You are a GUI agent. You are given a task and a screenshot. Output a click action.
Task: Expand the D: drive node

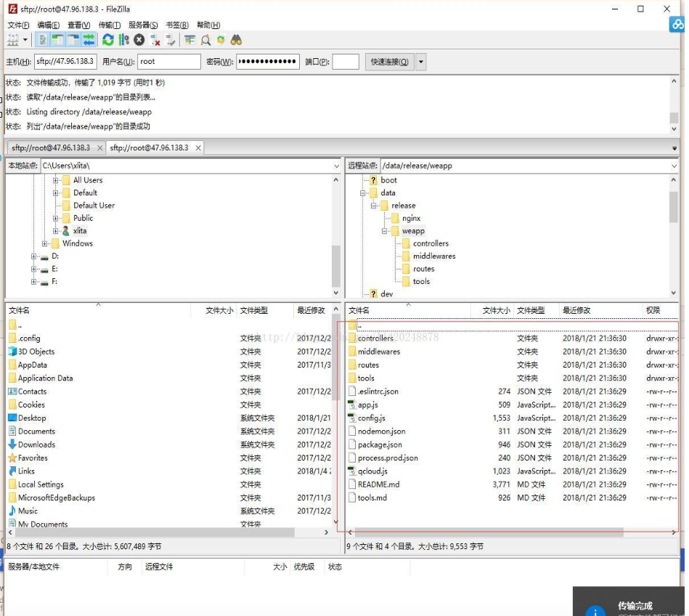pos(34,256)
